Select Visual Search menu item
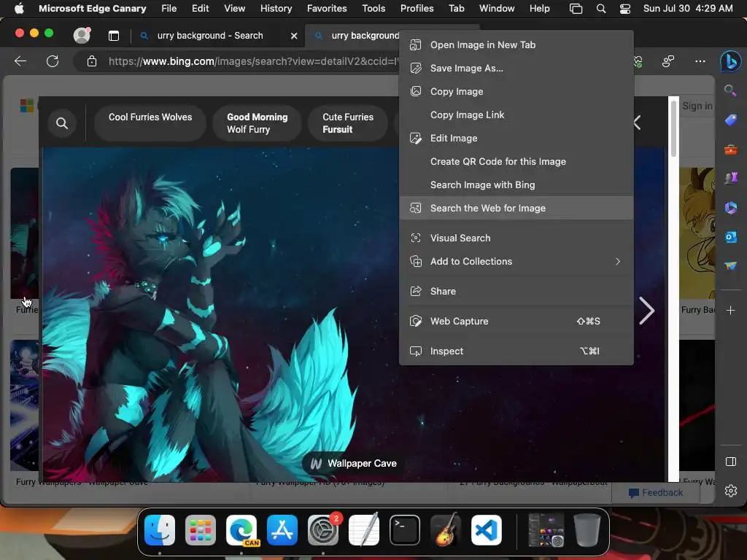 click(x=516, y=238)
